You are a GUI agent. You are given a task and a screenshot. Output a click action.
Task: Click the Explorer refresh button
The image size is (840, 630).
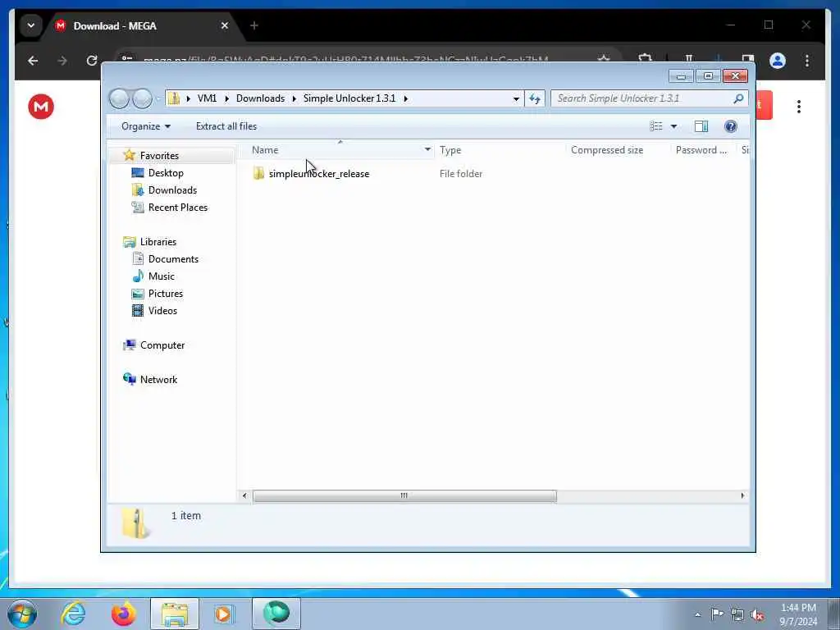(535, 98)
